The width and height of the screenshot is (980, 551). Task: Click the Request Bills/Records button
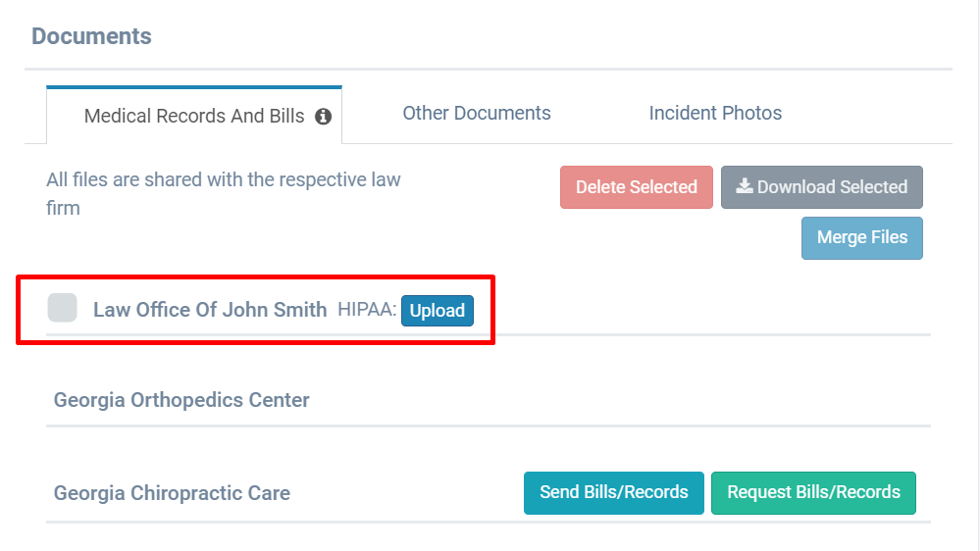point(813,493)
